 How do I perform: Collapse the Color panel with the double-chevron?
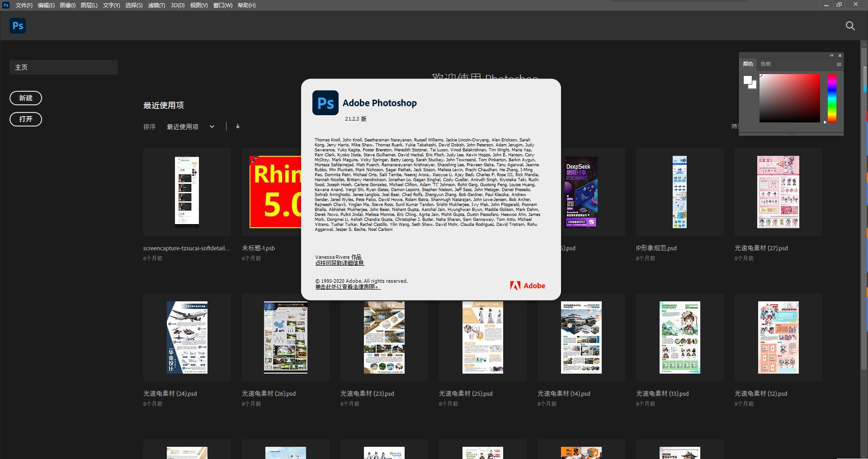pyautogui.click(x=831, y=55)
